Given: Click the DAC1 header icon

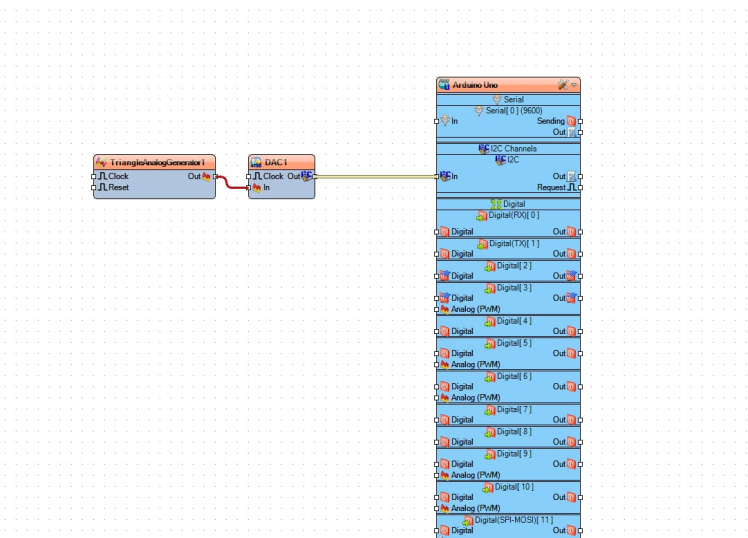Looking at the screenshot, I should tap(256, 163).
